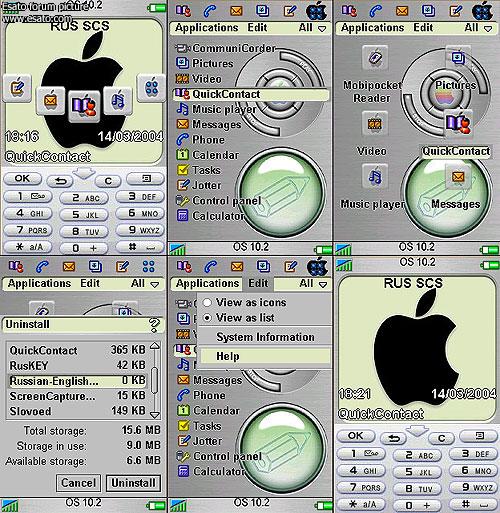Viewport: 500px width, 513px height.
Task: Open Applications menu in the icon view screen
Action: (372, 28)
